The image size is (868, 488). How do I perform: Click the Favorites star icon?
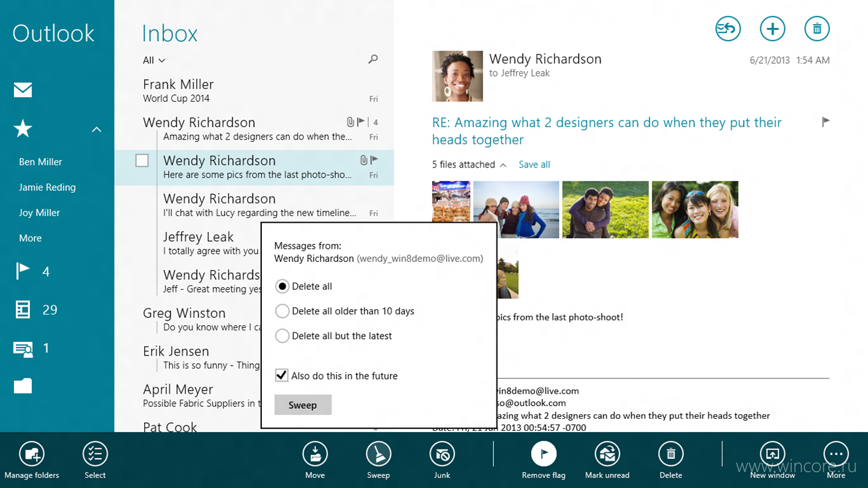click(x=23, y=128)
